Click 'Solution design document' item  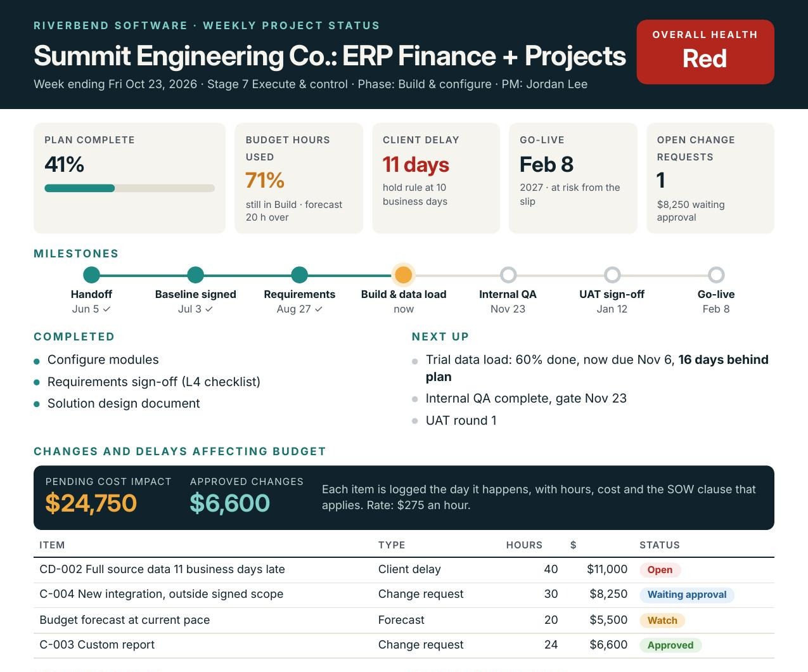[124, 404]
